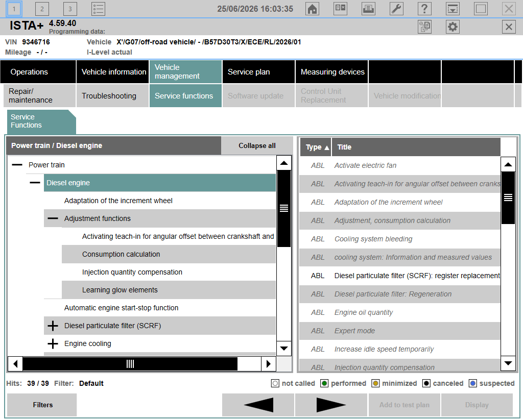Viewport: 523px width, 420px height.
Task: Open the copy documents icon beside ISTA+
Action: point(424,27)
